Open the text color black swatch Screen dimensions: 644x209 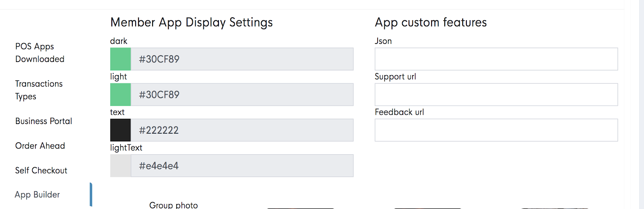[120, 130]
